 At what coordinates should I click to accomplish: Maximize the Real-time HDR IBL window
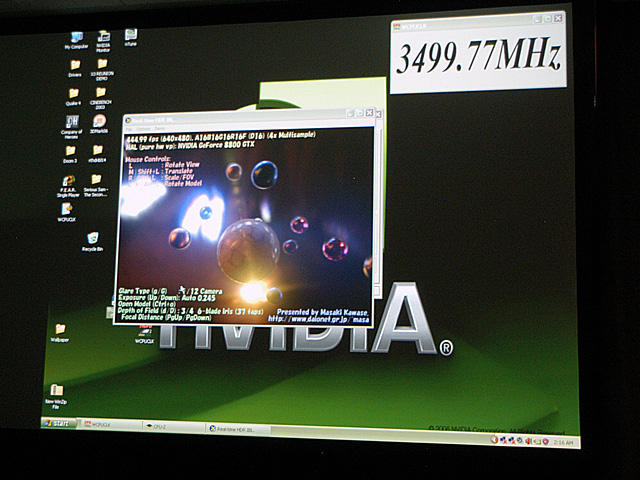click(x=360, y=113)
